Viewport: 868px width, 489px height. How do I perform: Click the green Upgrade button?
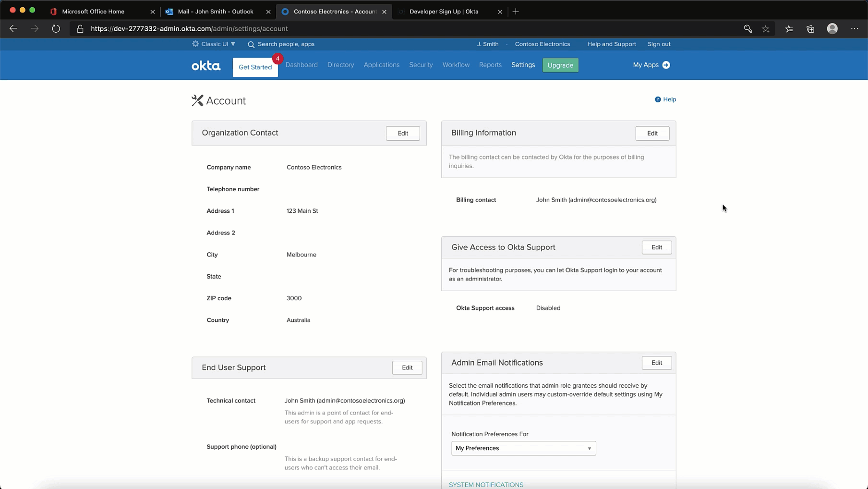560,65
